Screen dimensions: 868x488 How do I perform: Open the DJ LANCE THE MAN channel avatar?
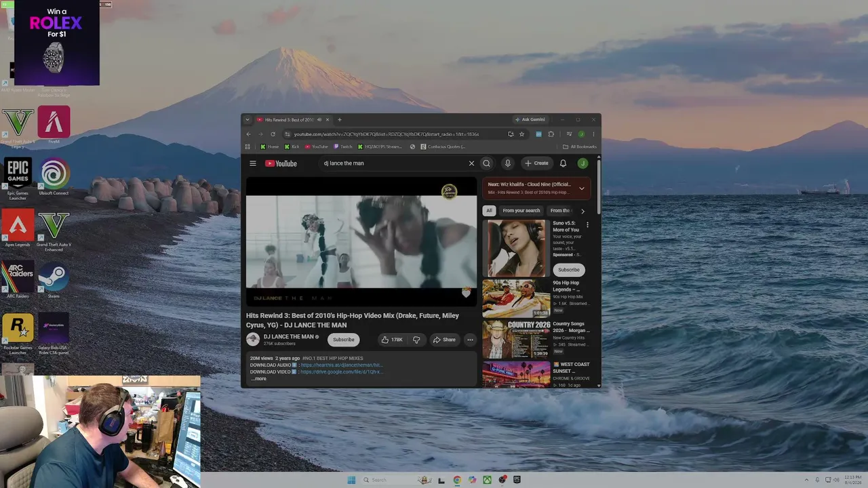253,340
